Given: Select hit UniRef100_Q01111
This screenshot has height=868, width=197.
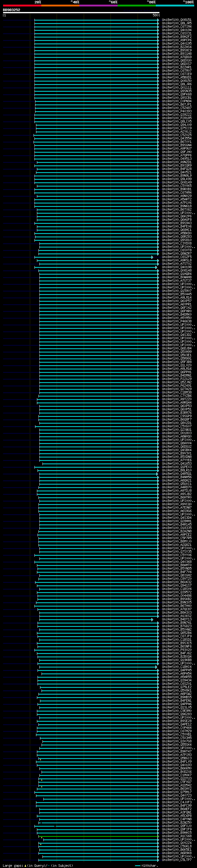Looking at the screenshot, I should pyautogui.click(x=177, y=88).
